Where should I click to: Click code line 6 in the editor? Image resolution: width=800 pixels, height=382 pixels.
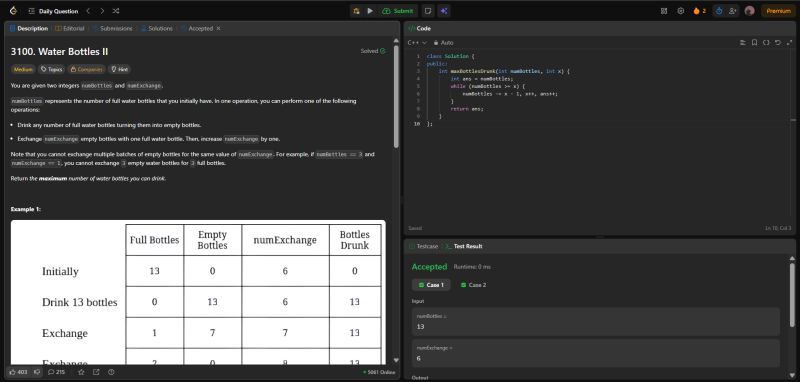pyautogui.click(x=510, y=94)
